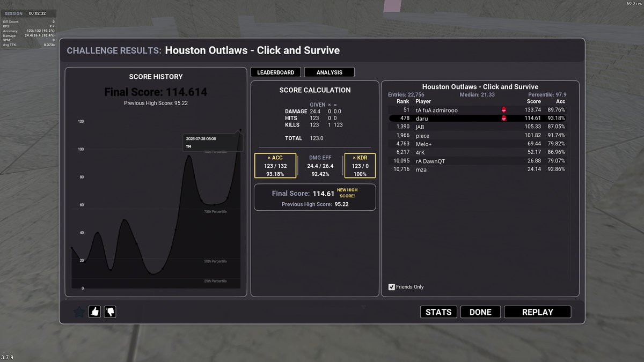Viewport: 644px width, 362px height.
Task: Click the 2025-07-28 05:08 graph tooltip
Action: click(212, 143)
